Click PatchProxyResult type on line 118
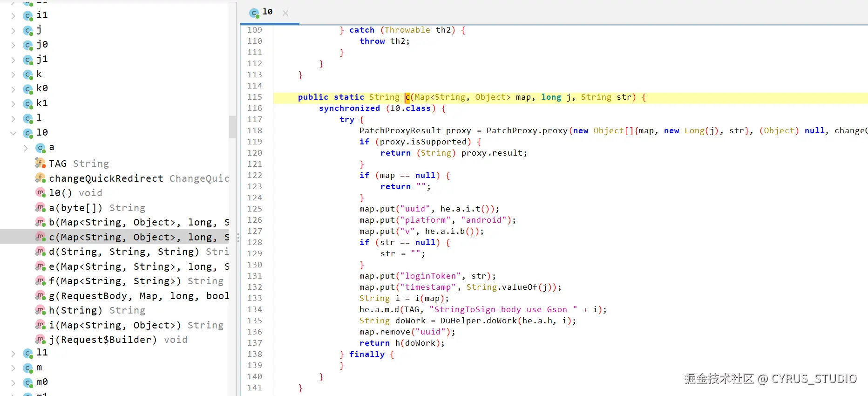Image resolution: width=868 pixels, height=396 pixels. [400, 130]
